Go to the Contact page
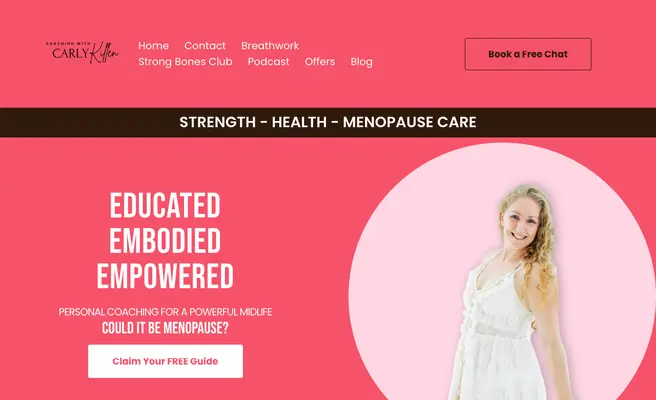Image resolution: width=656 pixels, height=400 pixels. (x=205, y=46)
